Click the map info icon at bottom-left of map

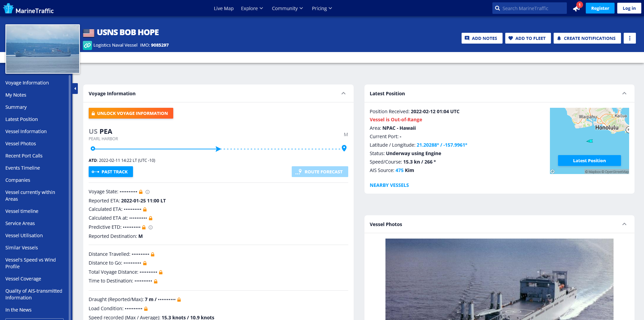point(553,171)
